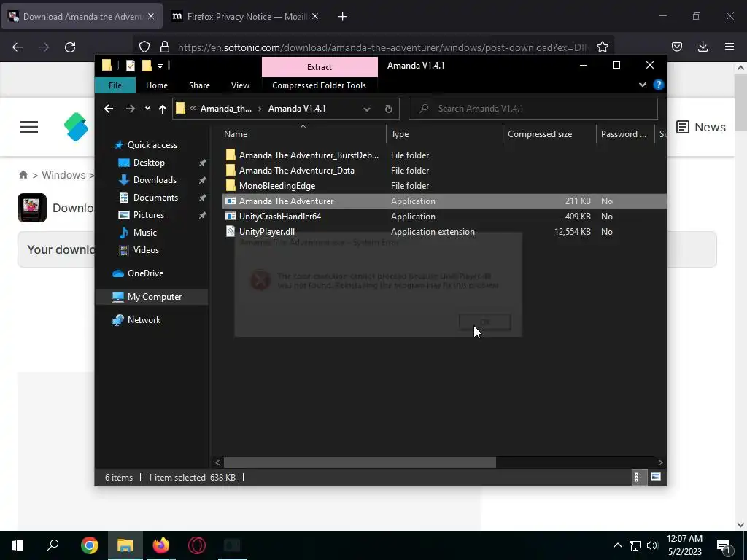Open Opera from taskbar

197,545
